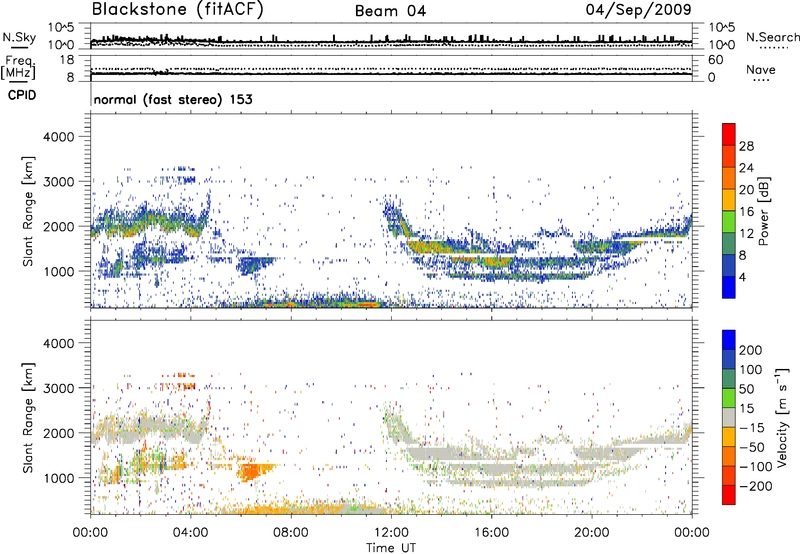Click the near-range power band around 10:00 UT
This screenshot has height=554, width=800.
(x=327, y=303)
